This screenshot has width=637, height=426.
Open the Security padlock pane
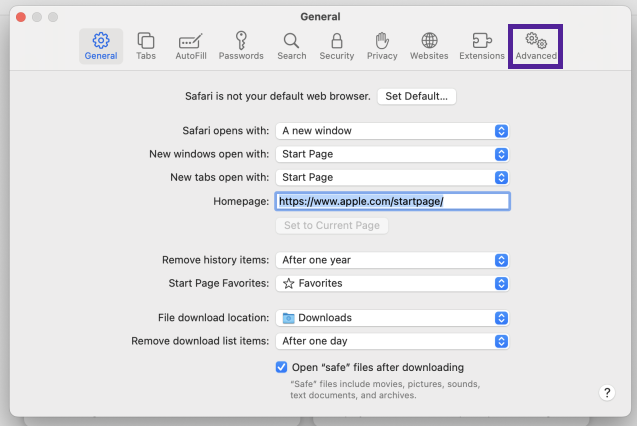(336, 46)
